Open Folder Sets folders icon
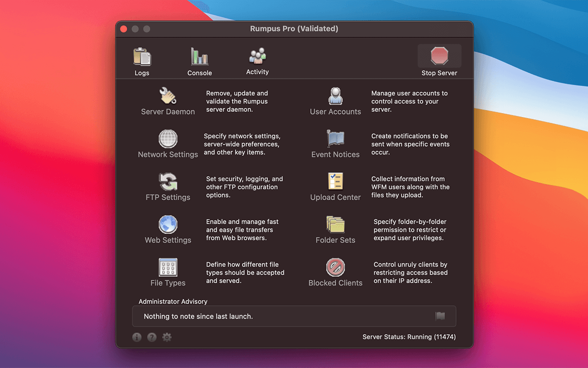This screenshot has width=588, height=368. (x=336, y=224)
